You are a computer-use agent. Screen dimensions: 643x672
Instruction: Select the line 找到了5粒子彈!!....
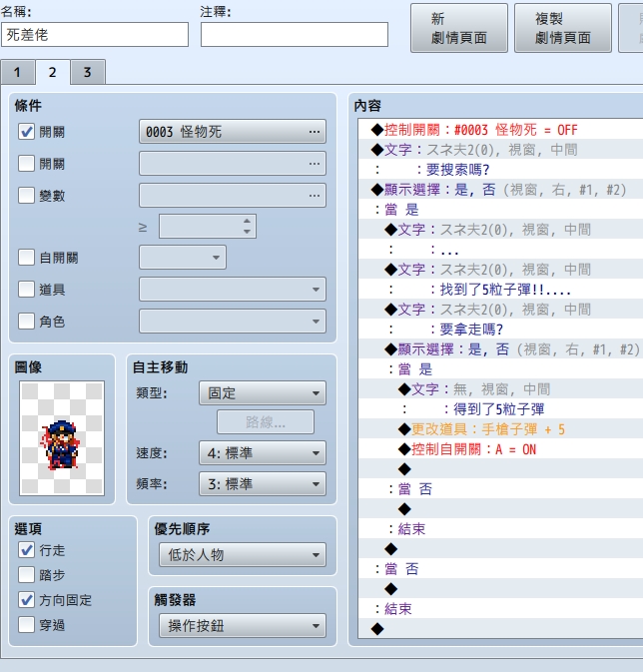click(x=500, y=290)
